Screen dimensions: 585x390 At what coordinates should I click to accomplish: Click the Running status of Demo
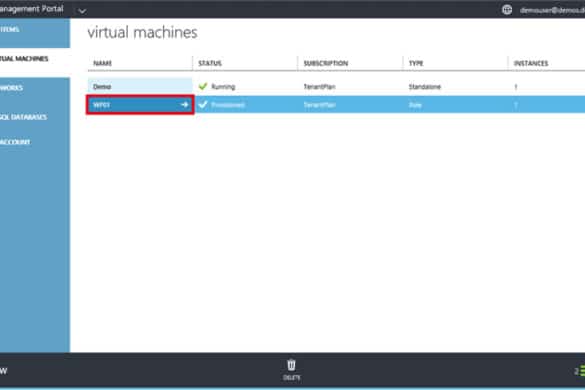pos(223,87)
